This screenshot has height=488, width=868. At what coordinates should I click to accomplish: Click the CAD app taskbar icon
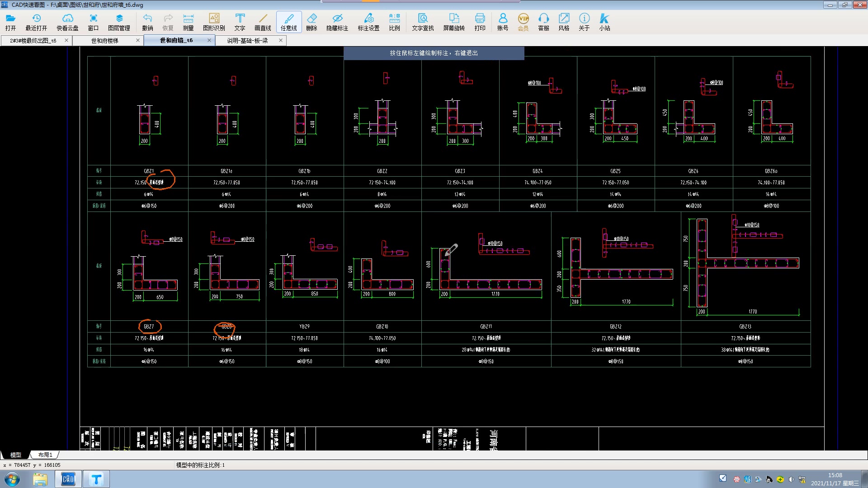[68, 479]
